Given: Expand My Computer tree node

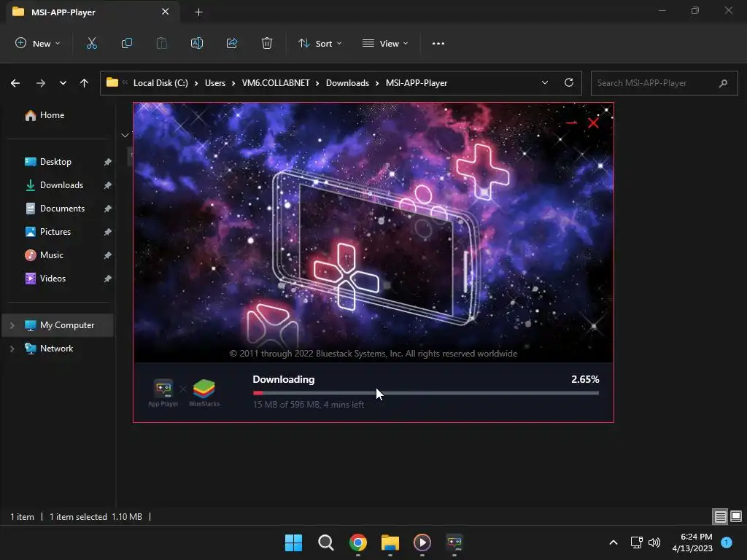Looking at the screenshot, I should pos(12,325).
